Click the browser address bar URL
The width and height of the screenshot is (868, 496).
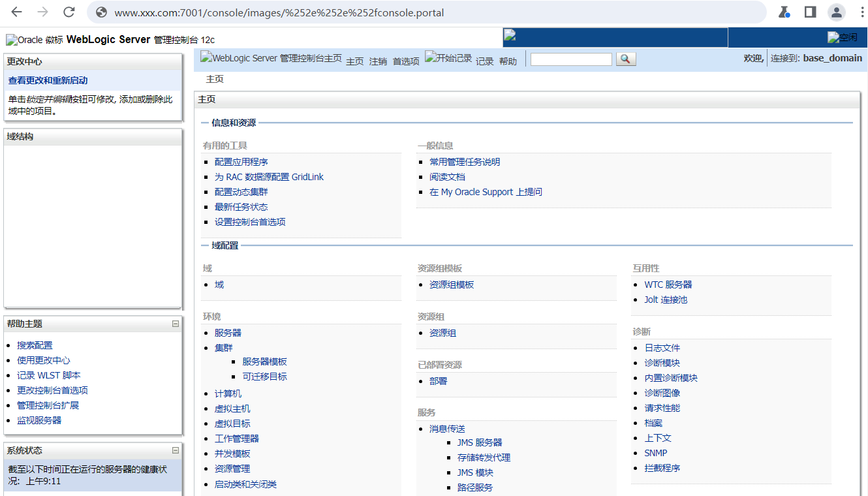point(279,12)
